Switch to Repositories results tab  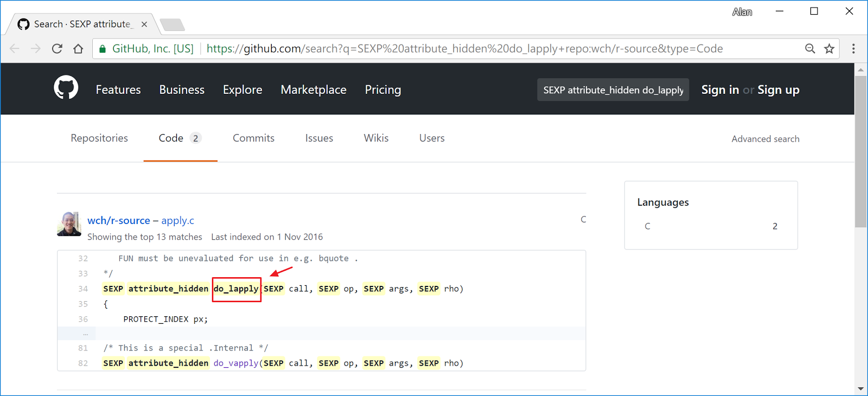99,138
